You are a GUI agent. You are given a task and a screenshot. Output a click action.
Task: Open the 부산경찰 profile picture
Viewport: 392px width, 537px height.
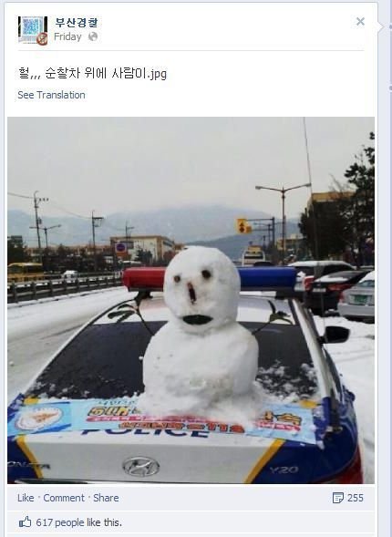[33, 30]
